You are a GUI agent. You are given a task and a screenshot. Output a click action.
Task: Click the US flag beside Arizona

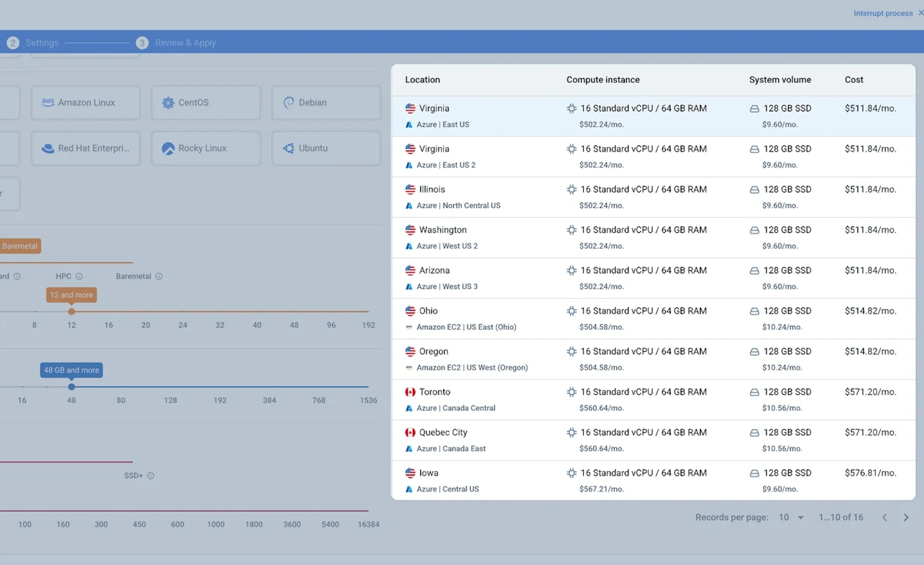coord(410,270)
